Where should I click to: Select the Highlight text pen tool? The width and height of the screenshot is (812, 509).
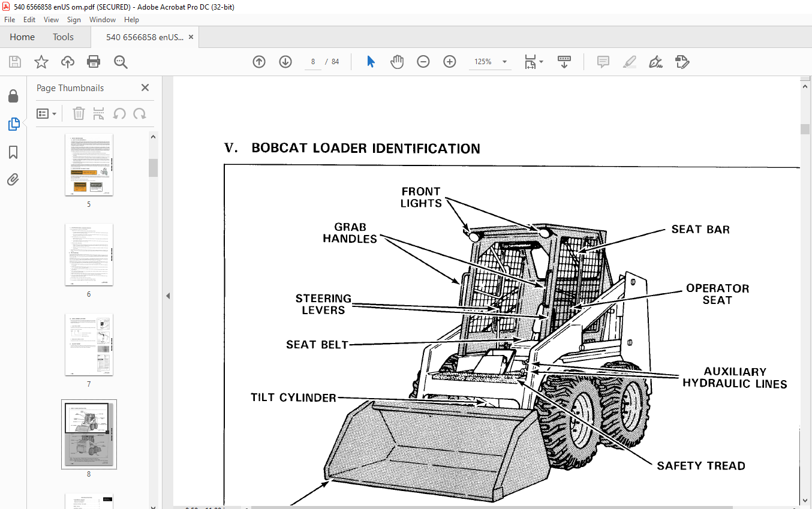630,62
